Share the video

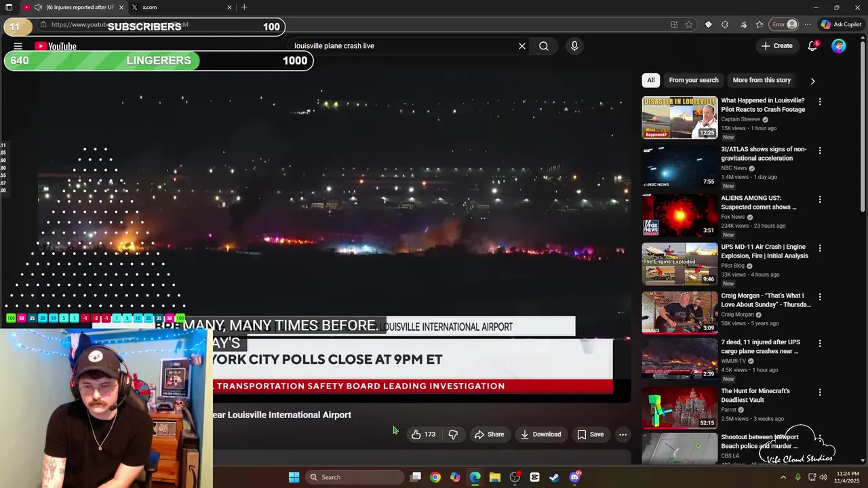489,434
